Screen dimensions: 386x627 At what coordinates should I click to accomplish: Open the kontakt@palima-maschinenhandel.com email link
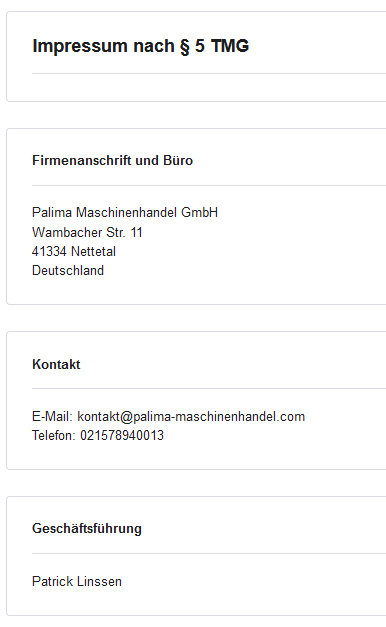[191, 416]
